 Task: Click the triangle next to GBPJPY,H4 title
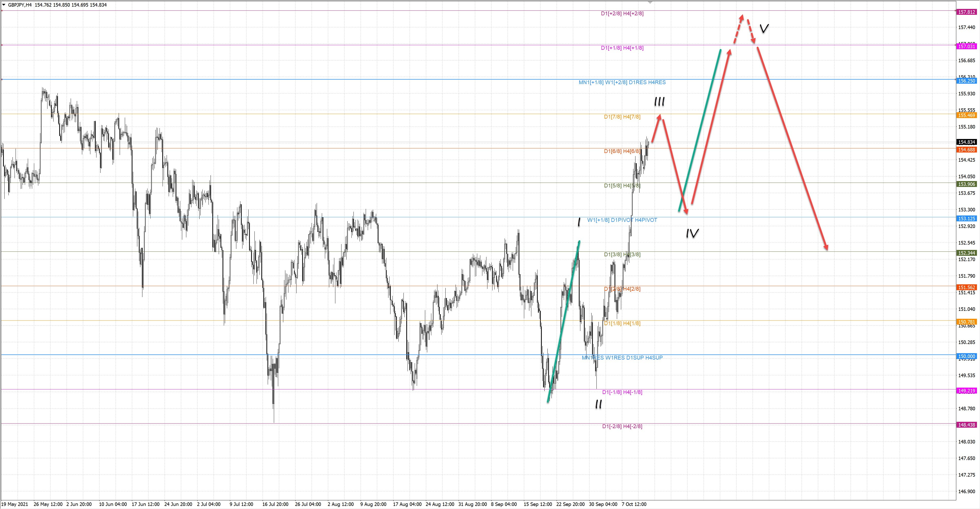point(4,5)
